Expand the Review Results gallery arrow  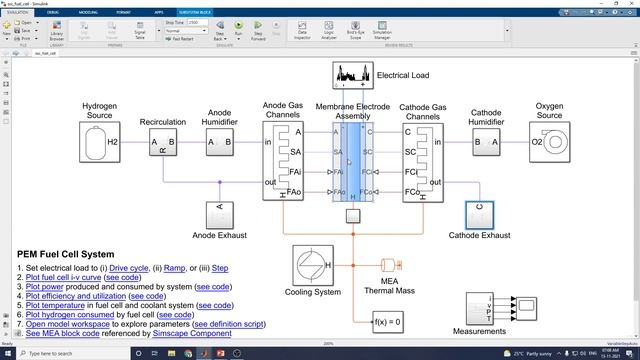point(507,31)
